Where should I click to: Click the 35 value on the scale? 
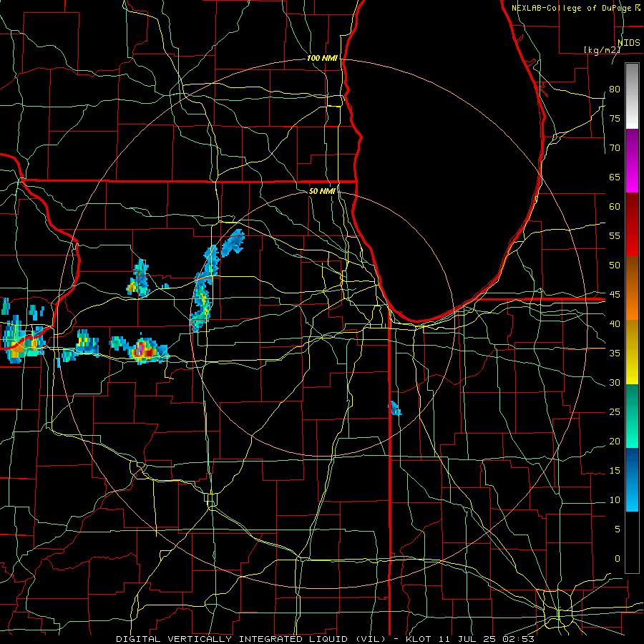point(615,353)
